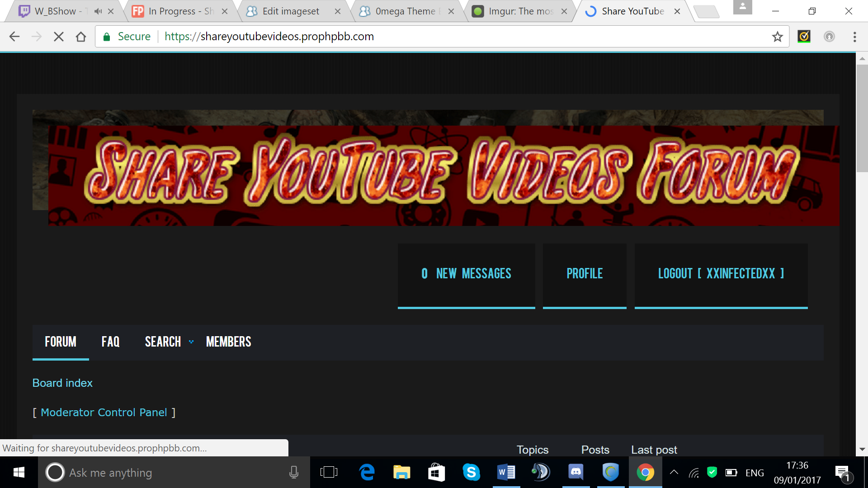Screen dimensions: 868x488
Task: Unmute the W_BShow tab audio icon
Action: 98,11
